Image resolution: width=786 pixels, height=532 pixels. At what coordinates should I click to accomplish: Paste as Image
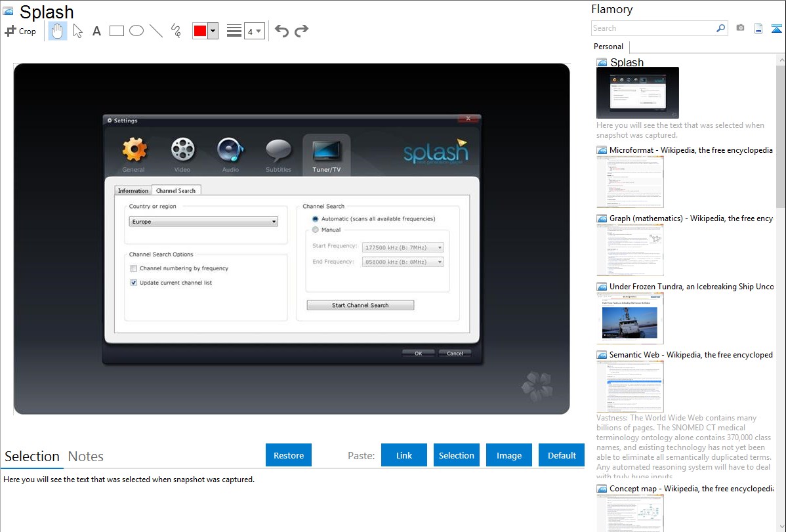click(508, 455)
